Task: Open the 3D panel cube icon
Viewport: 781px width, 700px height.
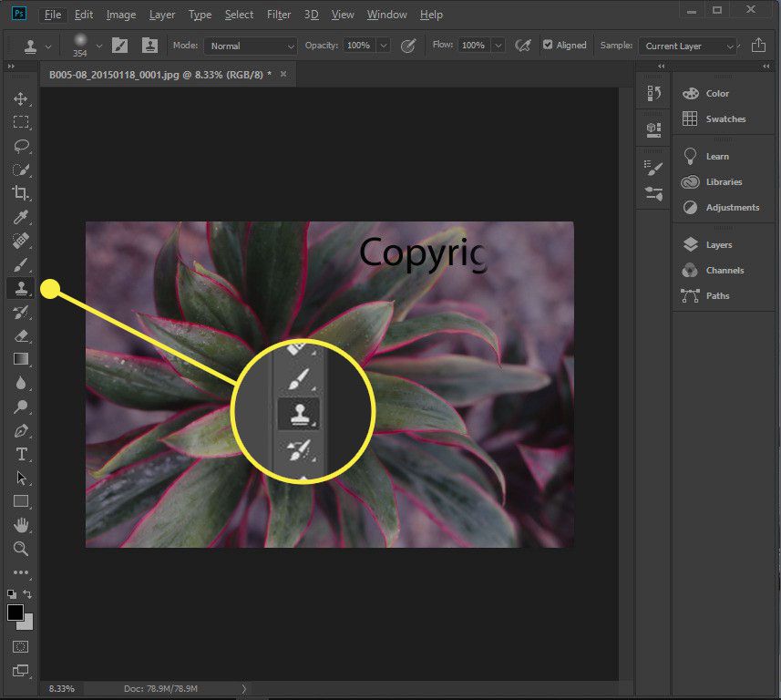Action: pyautogui.click(x=653, y=130)
